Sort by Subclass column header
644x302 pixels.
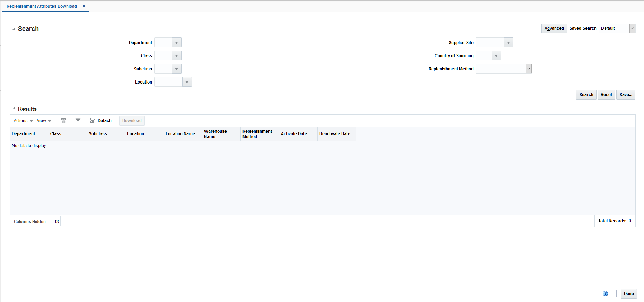pyautogui.click(x=106, y=134)
